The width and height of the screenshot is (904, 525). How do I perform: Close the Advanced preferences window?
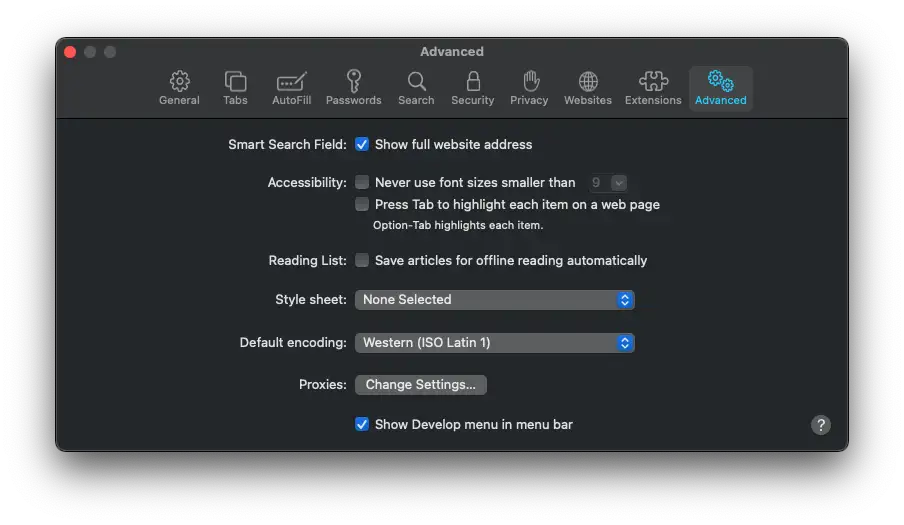[70, 52]
